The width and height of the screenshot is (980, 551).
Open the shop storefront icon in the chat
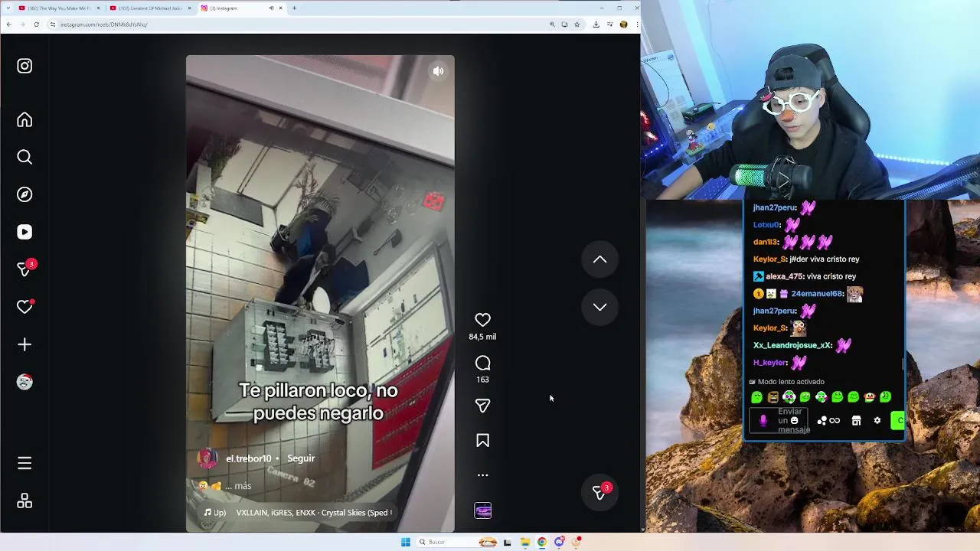[856, 420]
